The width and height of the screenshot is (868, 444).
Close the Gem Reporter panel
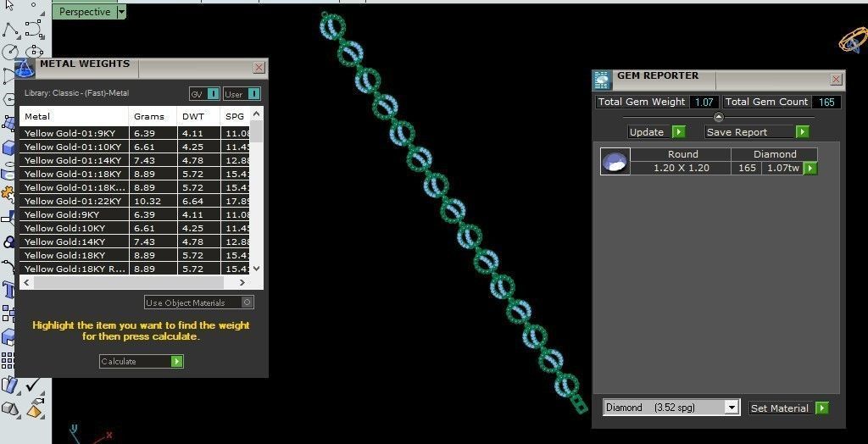pyautogui.click(x=837, y=80)
